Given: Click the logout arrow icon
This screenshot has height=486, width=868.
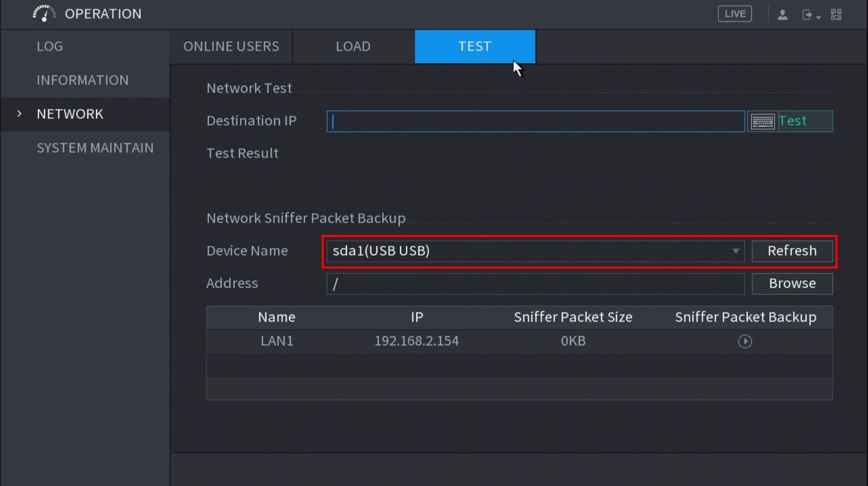Looking at the screenshot, I should point(809,15).
